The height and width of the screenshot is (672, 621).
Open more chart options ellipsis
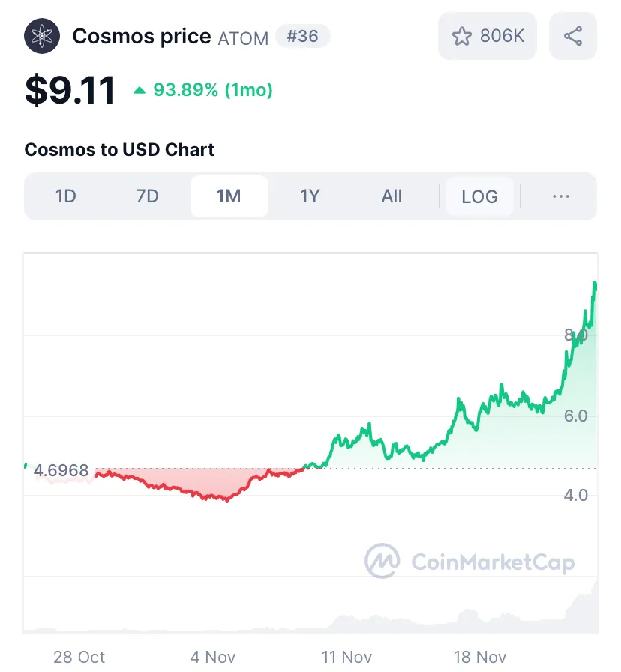[x=560, y=196]
